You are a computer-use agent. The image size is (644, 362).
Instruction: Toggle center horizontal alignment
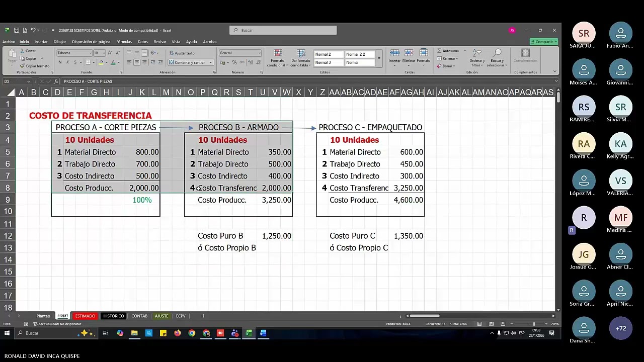[x=137, y=62]
